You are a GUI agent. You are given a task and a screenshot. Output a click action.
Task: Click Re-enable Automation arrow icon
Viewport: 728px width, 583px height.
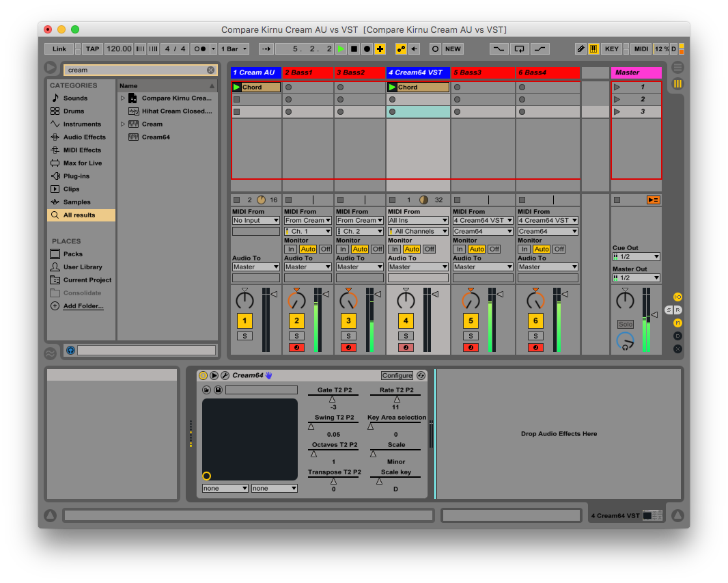click(x=414, y=49)
